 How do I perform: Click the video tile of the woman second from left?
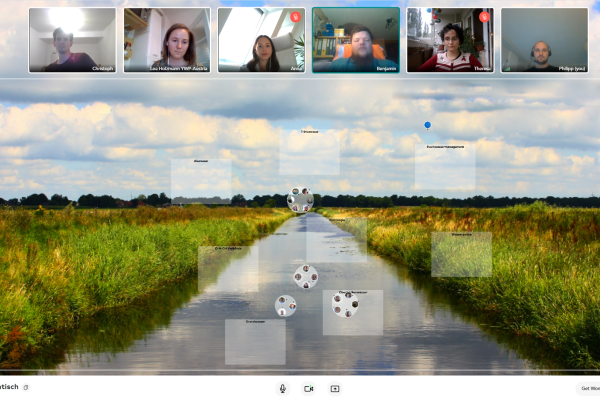pyautogui.click(x=167, y=40)
